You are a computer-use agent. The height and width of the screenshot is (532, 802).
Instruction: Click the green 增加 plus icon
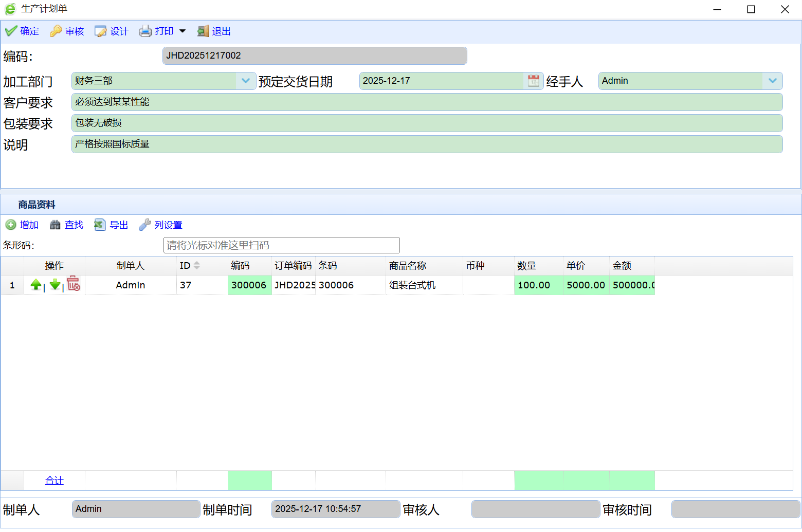click(11, 225)
